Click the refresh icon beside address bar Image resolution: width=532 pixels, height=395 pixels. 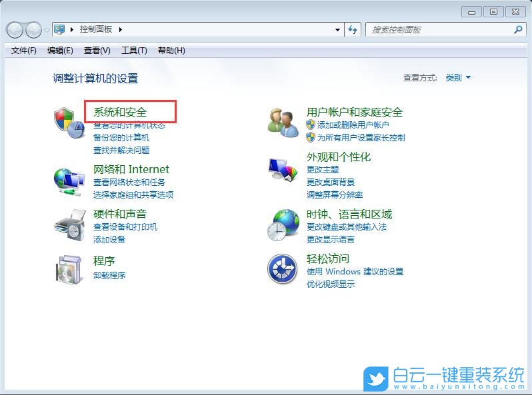pos(353,30)
